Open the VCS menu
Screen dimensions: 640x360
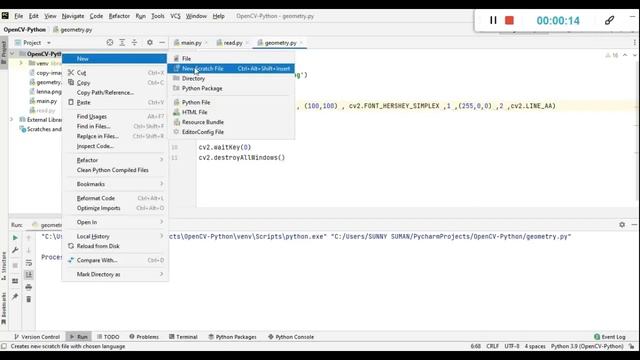pyautogui.click(x=175, y=16)
